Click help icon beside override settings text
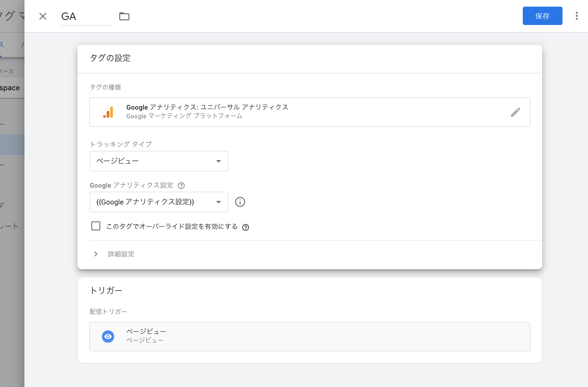 [x=246, y=227]
